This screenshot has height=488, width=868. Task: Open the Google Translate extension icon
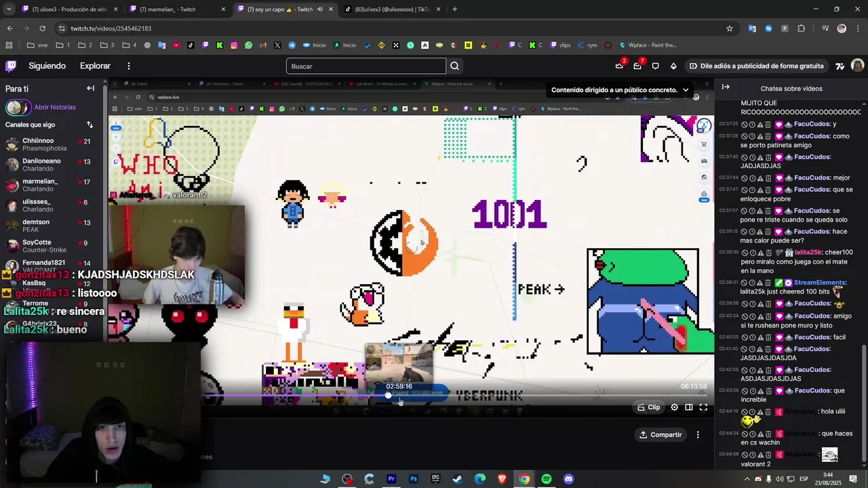(x=752, y=28)
